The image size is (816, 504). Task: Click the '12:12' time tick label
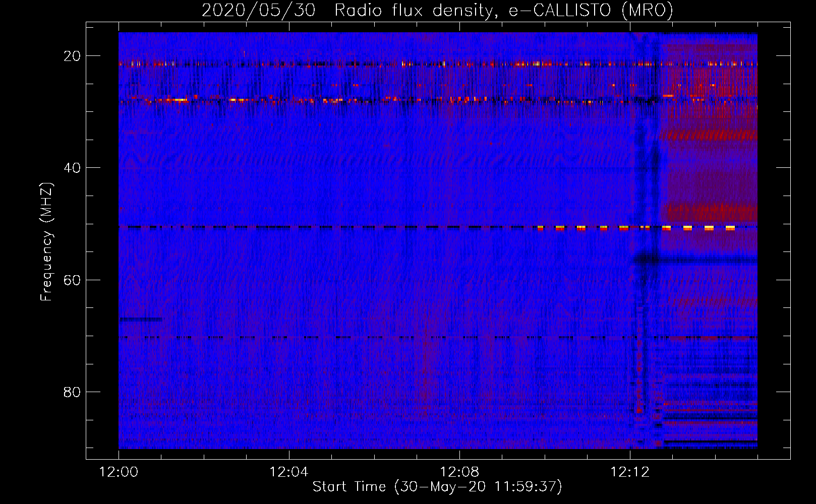[630, 472]
